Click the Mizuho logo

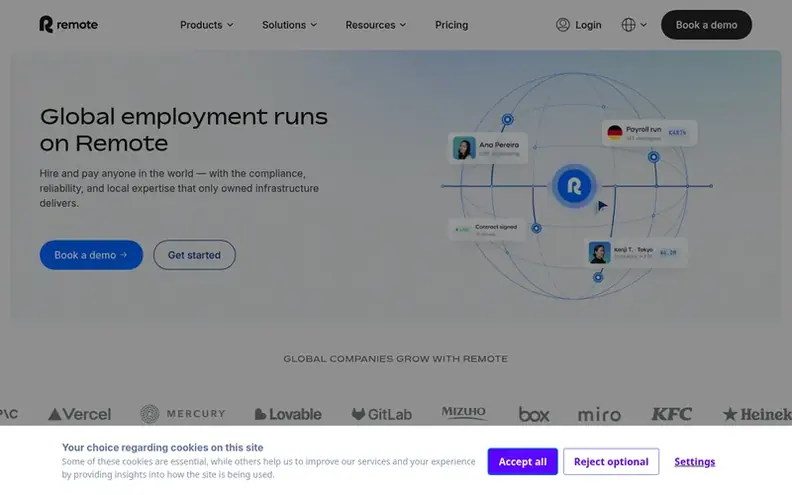(464, 413)
